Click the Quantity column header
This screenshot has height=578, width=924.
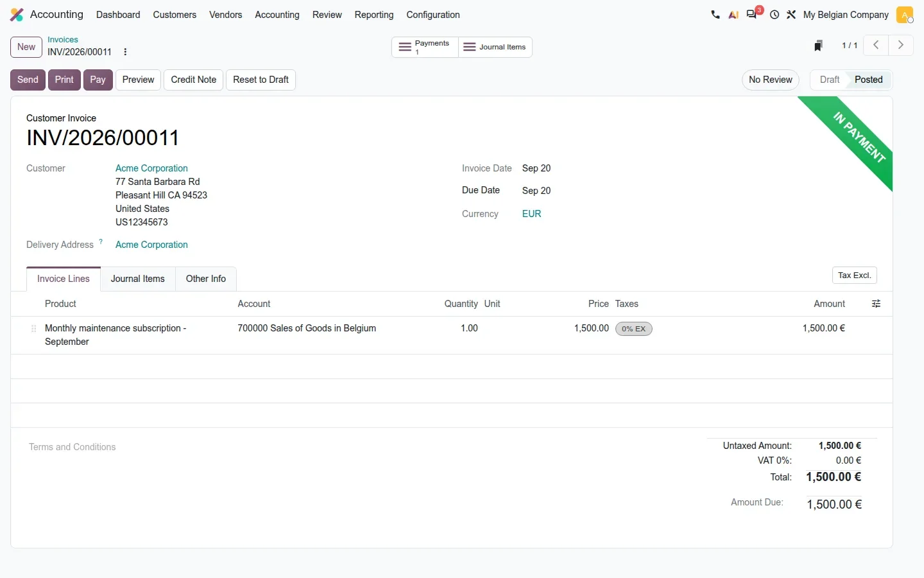coord(461,304)
